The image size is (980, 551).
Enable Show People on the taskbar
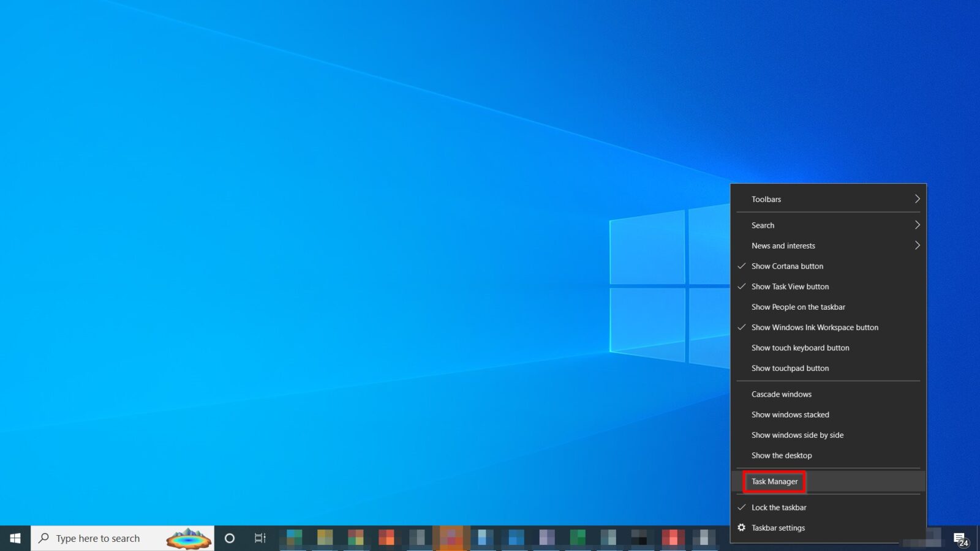pos(798,307)
